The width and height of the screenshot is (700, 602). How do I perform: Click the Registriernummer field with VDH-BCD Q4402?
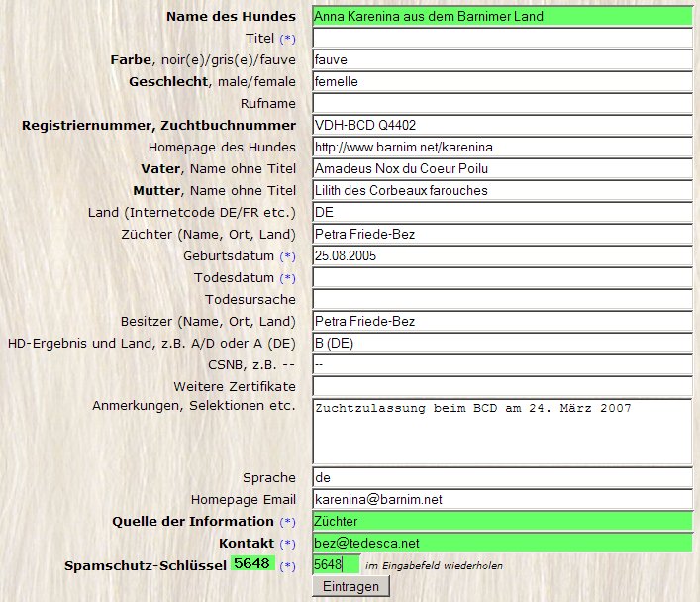click(x=501, y=126)
